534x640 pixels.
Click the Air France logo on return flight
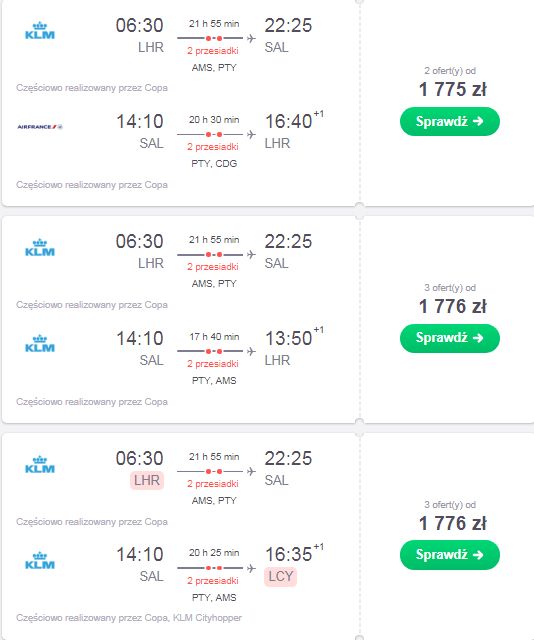[x=40, y=127]
